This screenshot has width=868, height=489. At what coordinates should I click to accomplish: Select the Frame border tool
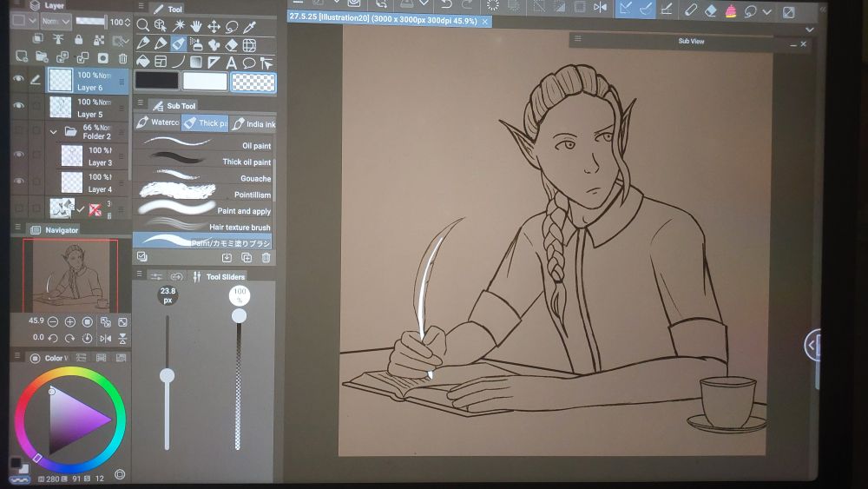coord(161,62)
